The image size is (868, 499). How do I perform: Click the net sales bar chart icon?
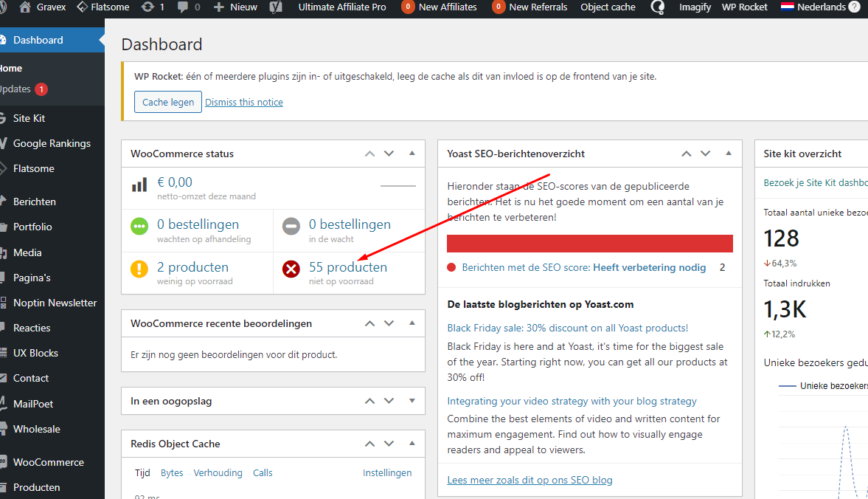(139, 185)
